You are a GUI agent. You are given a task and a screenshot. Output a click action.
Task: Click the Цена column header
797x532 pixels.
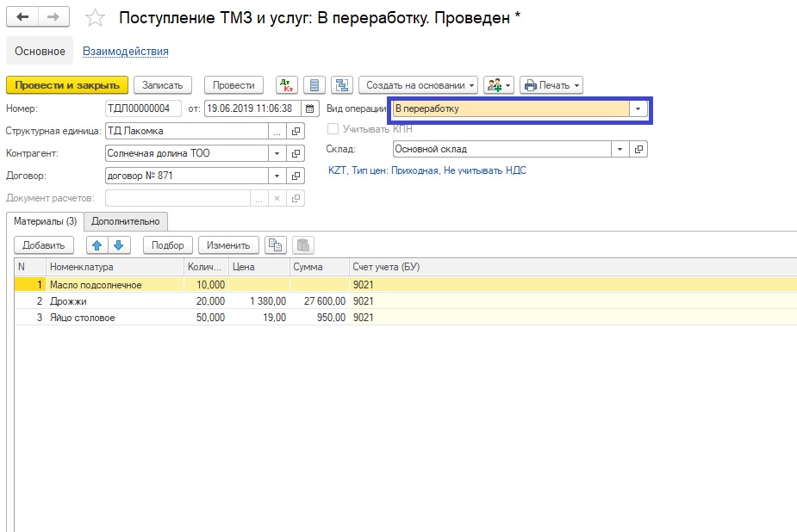[259, 267]
